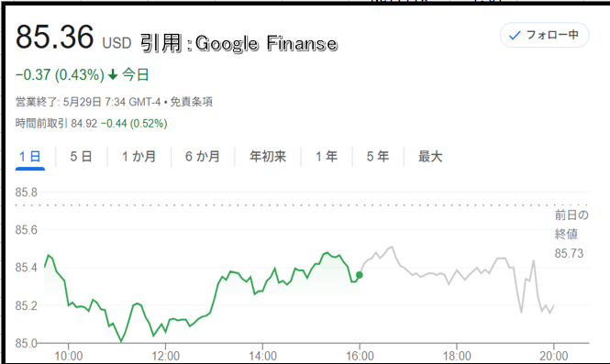Viewport: 610px width, 364px height.
Task: Click the 12:00 time axis label
Action: 166,356
